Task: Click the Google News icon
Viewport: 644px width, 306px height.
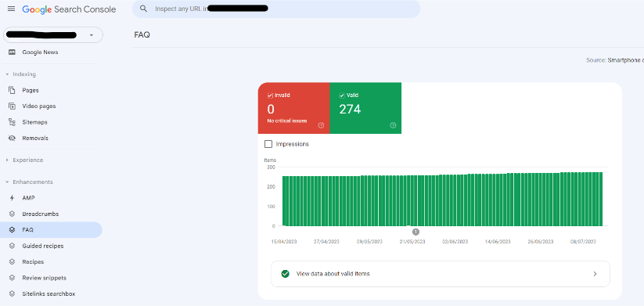Action: coord(12,52)
